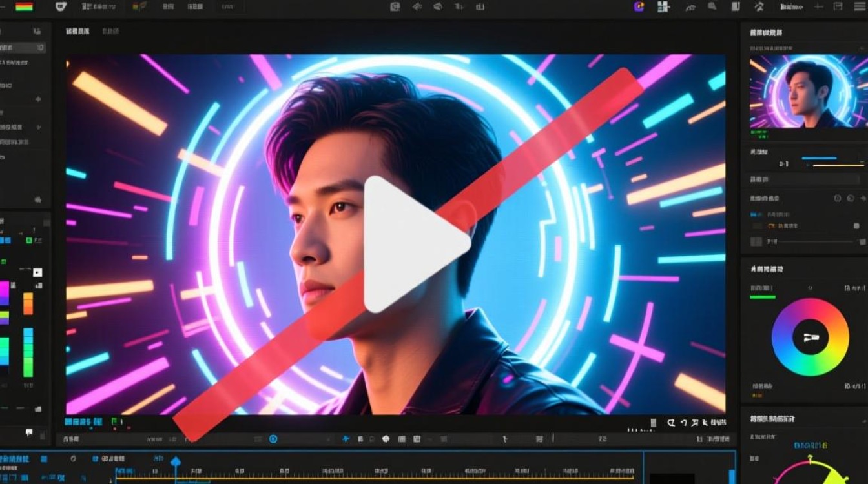Click the white grid icon beside the purple icon
This screenshot has height=484, width=868.
(x=663, y=6)
